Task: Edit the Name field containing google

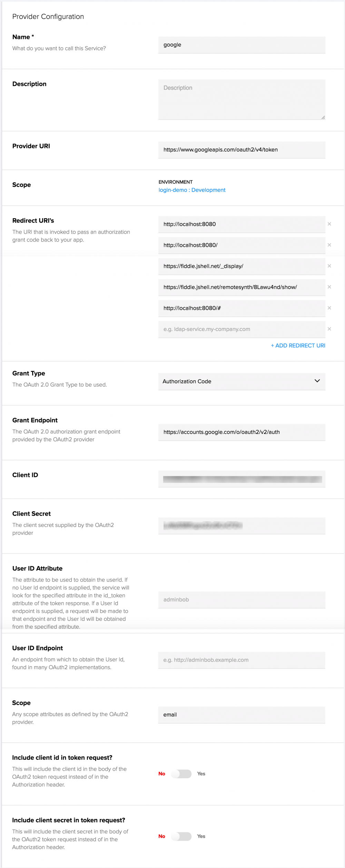Action: coord(241,45)
